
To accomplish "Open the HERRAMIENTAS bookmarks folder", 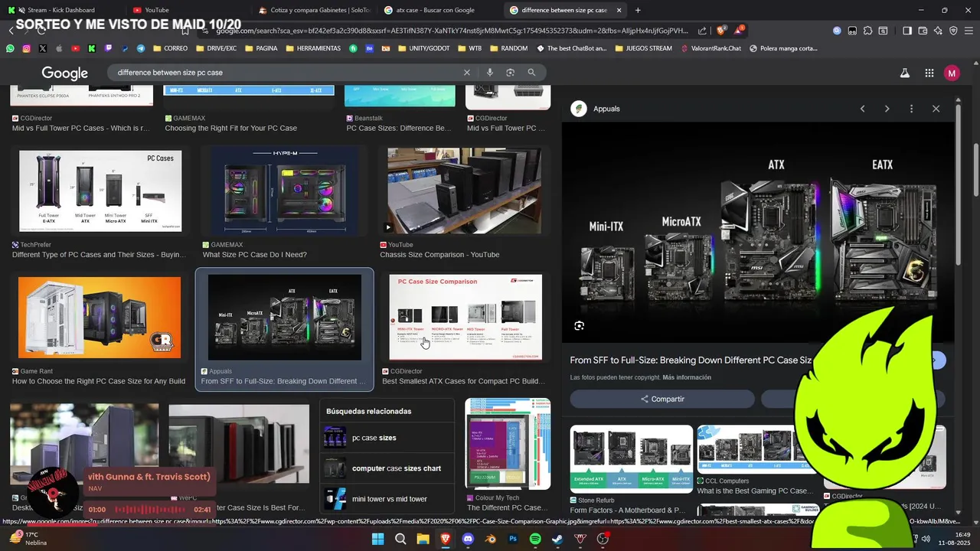I will (313, 48).
